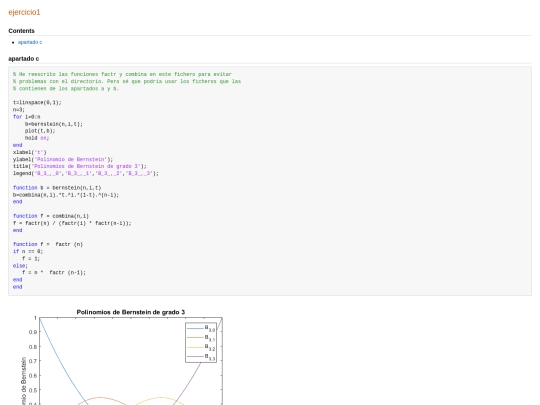Click the 'b=combina(n,i)...' formula line
The height and width of the screenshot is (405, 540).
click(x=66, y=195)
